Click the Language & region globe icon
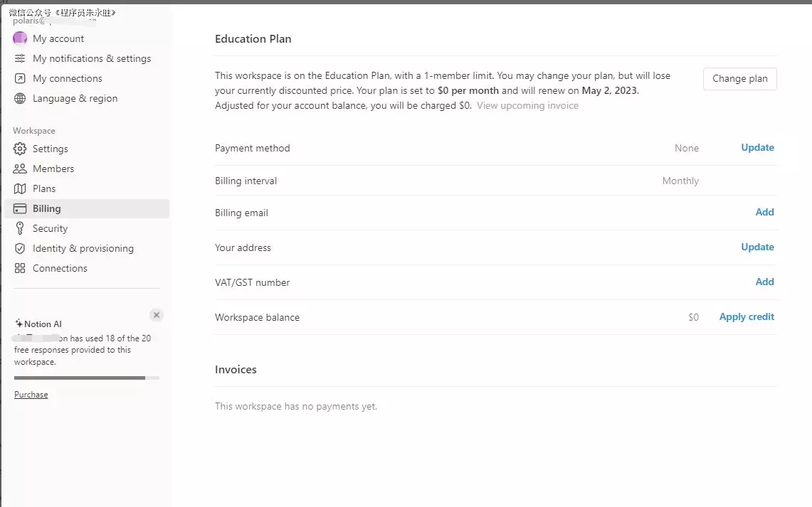 [20, 98]
